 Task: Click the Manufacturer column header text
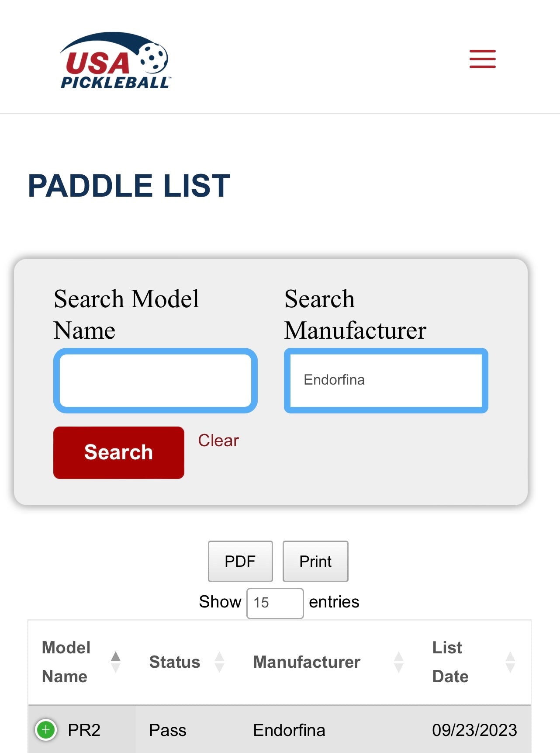(307, 662)
